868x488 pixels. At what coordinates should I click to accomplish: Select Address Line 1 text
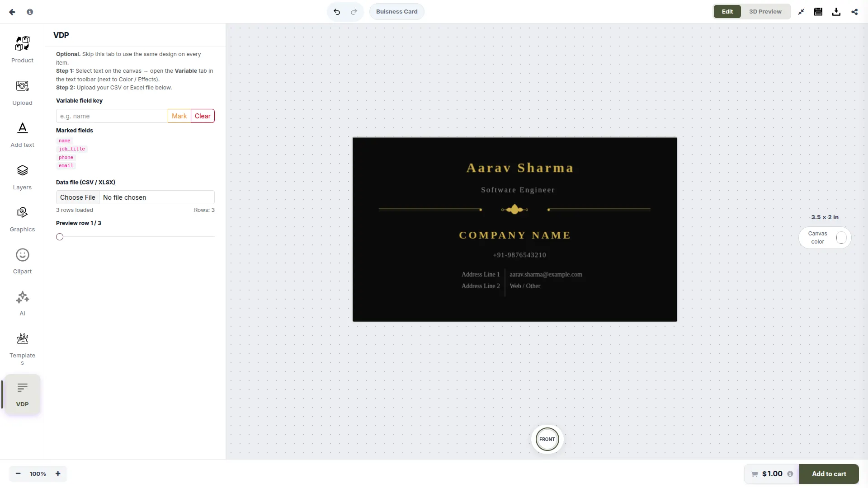pyautogui.click(x=481, y=275)
